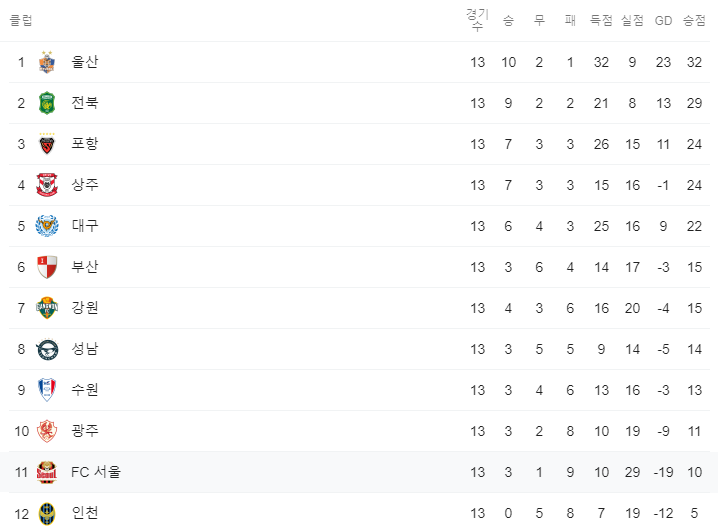Click the 대구 club crest icon
The image size is (718, 531).
(x=47, y=226)
